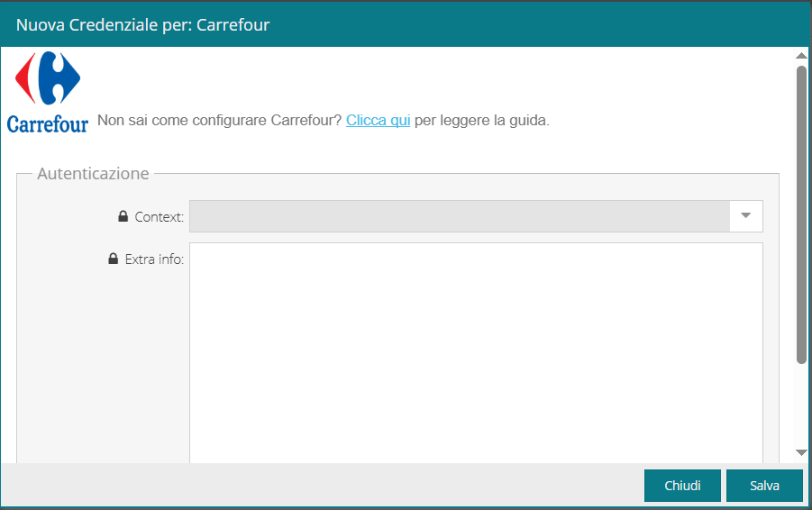Click the vertical scrollbar thumb
812x510 pixels.
[801, 214]
